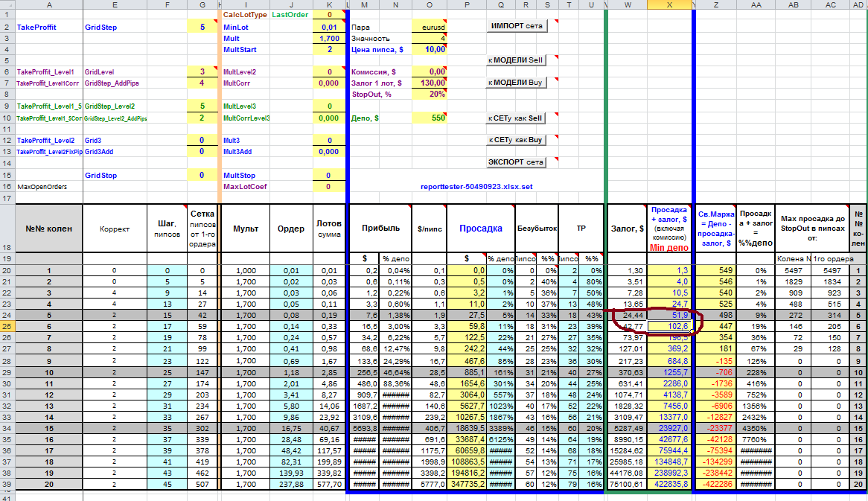Select the MinLot value 0,01 cell
This screenshot has width=868, height=501.
click(x=329, y=27)
